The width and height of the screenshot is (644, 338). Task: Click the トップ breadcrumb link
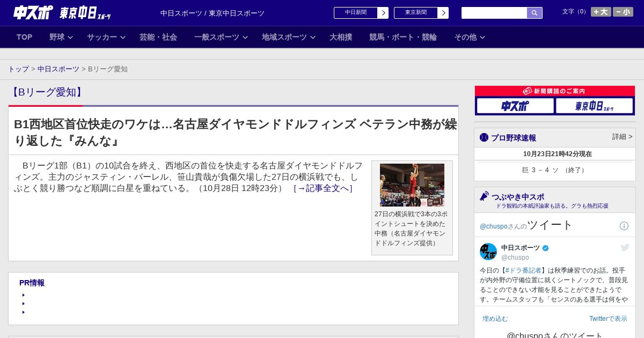pyautogui.click(x=19, y=69)
